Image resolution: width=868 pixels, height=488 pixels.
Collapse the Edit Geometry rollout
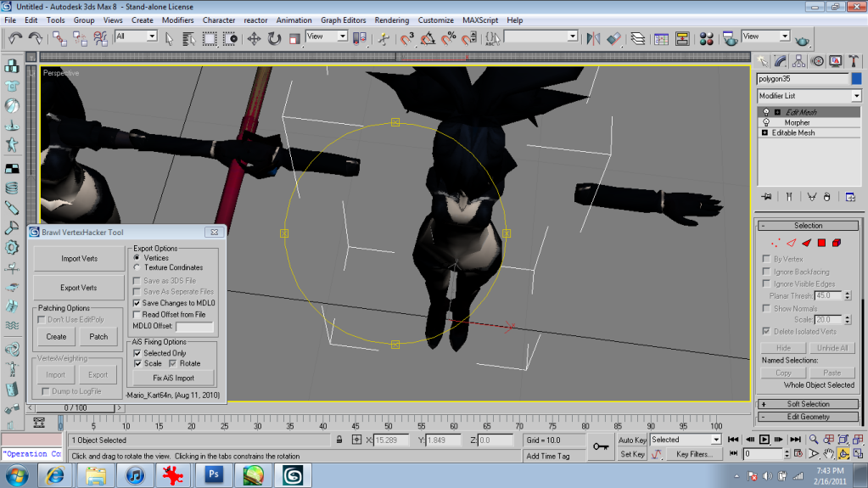809,417
